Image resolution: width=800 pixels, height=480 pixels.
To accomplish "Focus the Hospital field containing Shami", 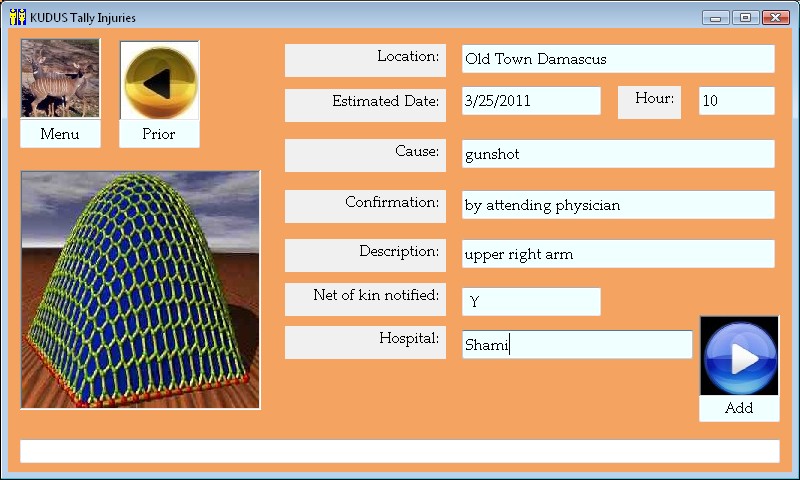I will [x=577, y=344].
